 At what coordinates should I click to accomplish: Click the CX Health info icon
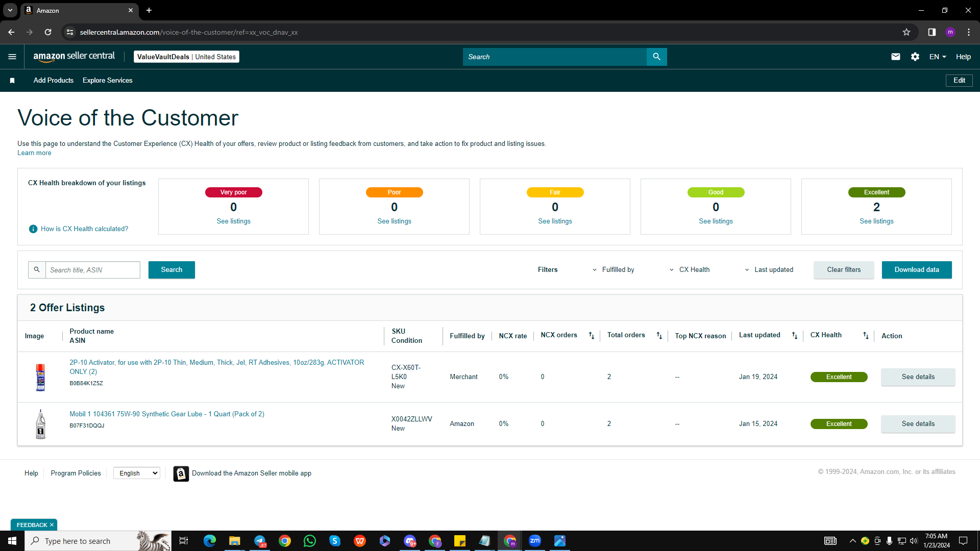33,229
